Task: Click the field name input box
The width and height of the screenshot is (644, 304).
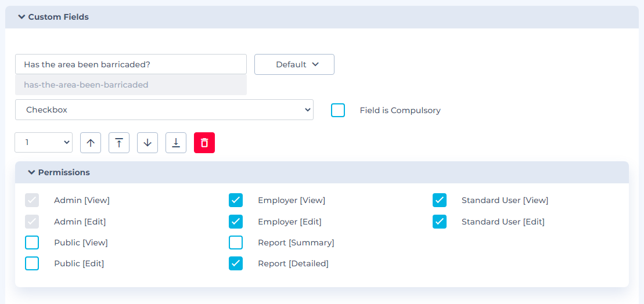Action: (x=131, y=64)
